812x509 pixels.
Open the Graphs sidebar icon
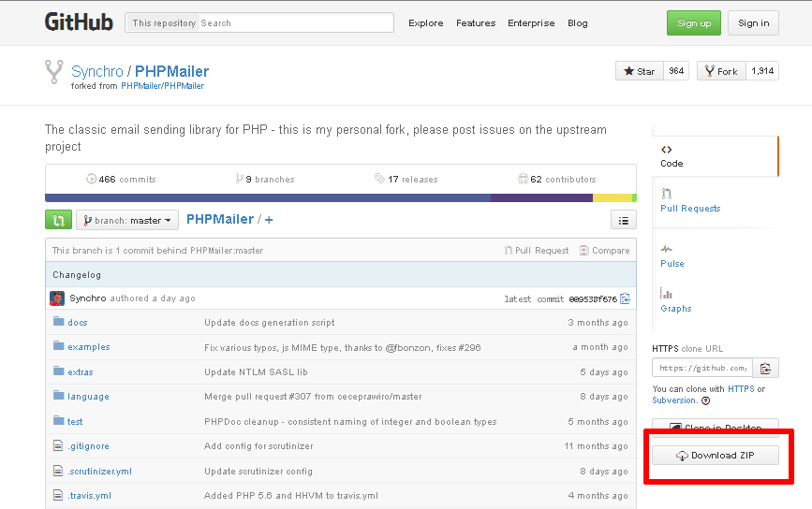coord(666,294)
